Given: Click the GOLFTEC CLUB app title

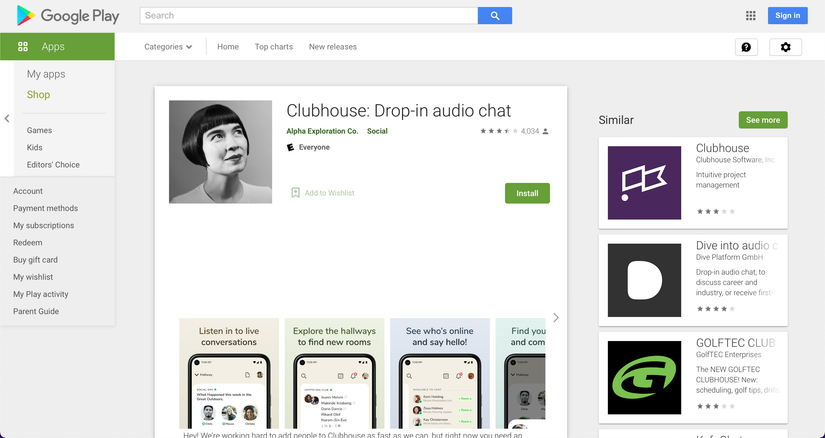Looking at the screenshot, I should coord(736,343).
